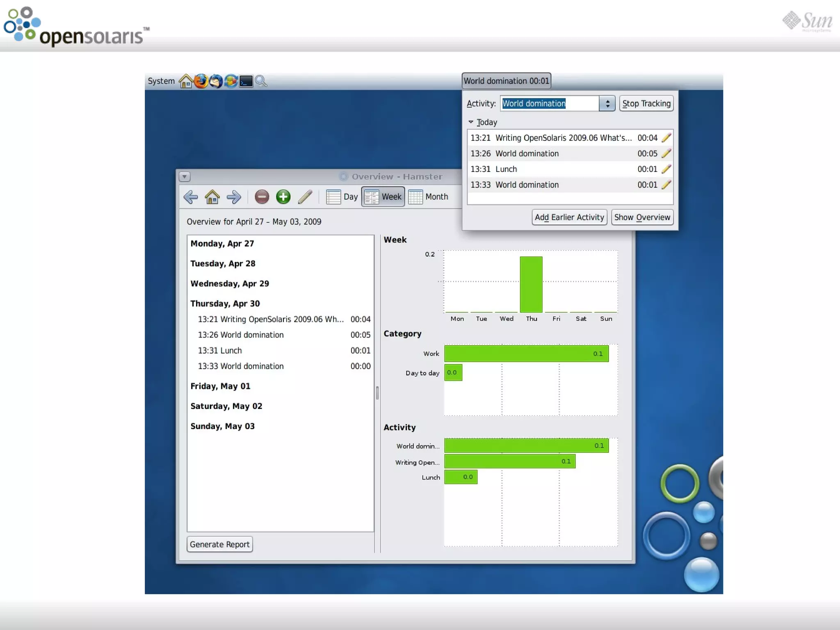Open Hamster window menu arrow
Viewport: 840px width, 630px height.
pos(185,177)
